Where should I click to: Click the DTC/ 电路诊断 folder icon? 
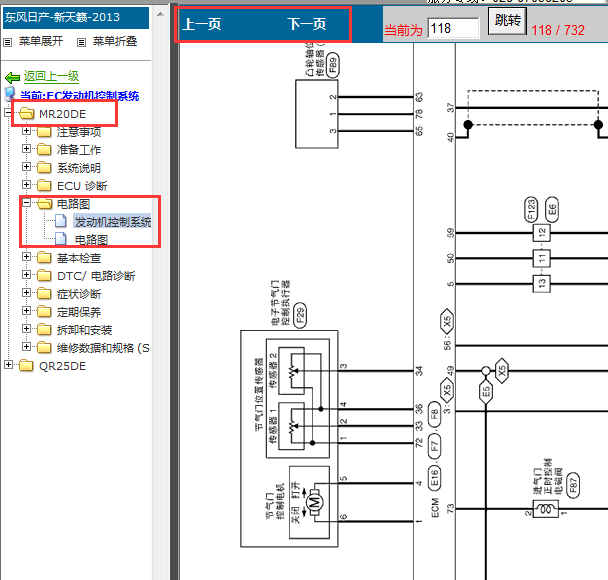point(44,276)
